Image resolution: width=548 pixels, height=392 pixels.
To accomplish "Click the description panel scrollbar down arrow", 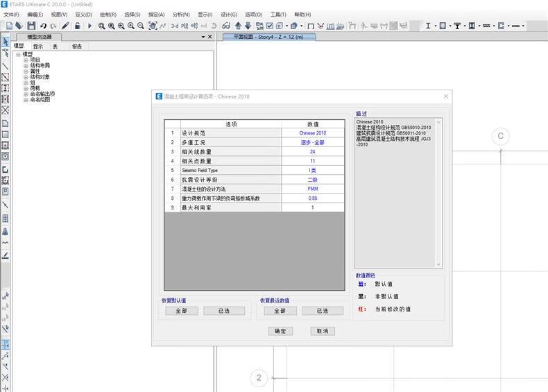I will [438, 264].
